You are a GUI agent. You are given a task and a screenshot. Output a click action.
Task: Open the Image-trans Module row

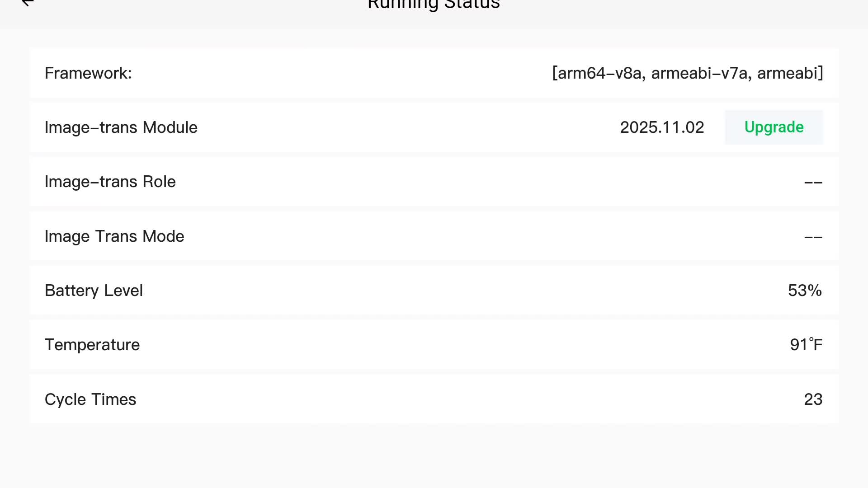click(434, 127)
